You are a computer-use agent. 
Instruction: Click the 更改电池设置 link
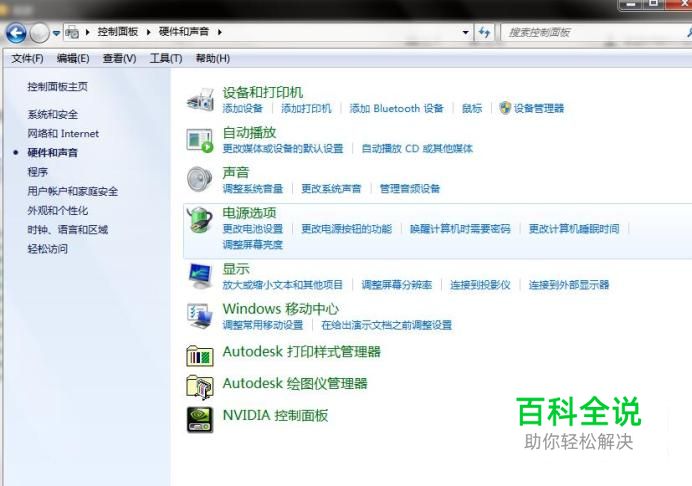point(253,229)
